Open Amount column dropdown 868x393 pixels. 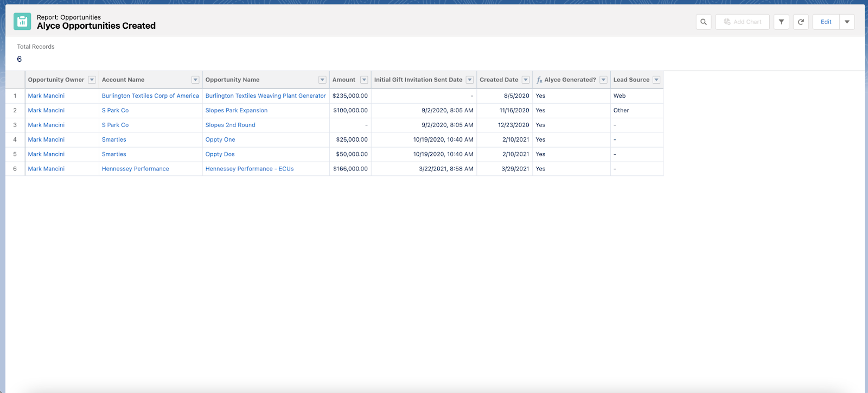[364, 80]
